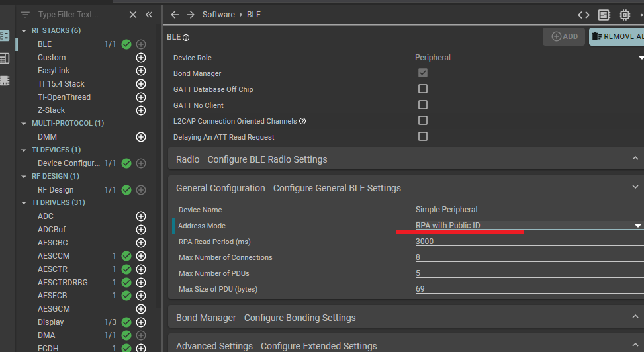This screenshot has width=644, height=352.
Task: Open the Address Mode dropdown
Action: [638, 226]
